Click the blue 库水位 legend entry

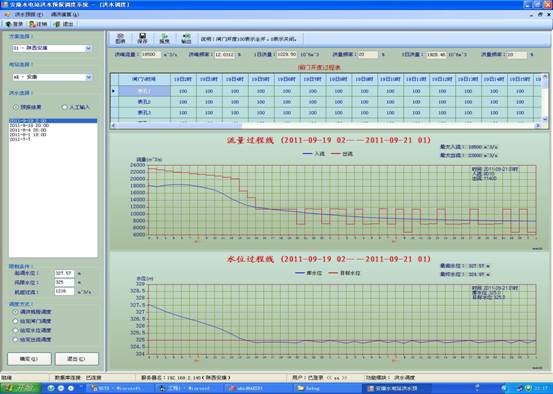[308, 273]
